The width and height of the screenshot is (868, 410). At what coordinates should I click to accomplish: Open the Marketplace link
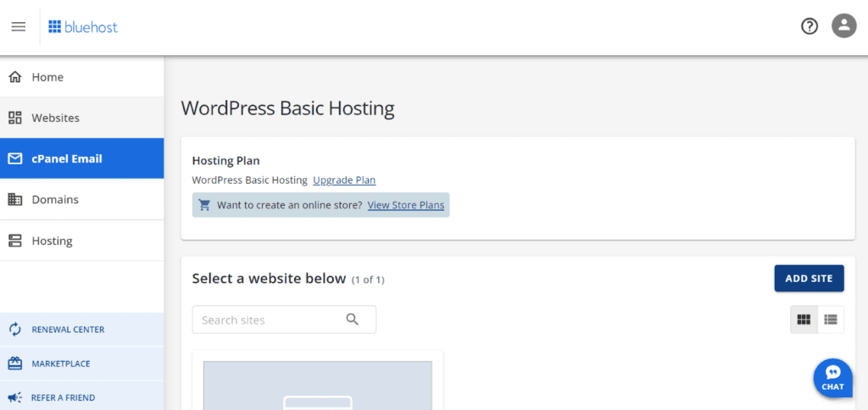(x=82, y=363)
